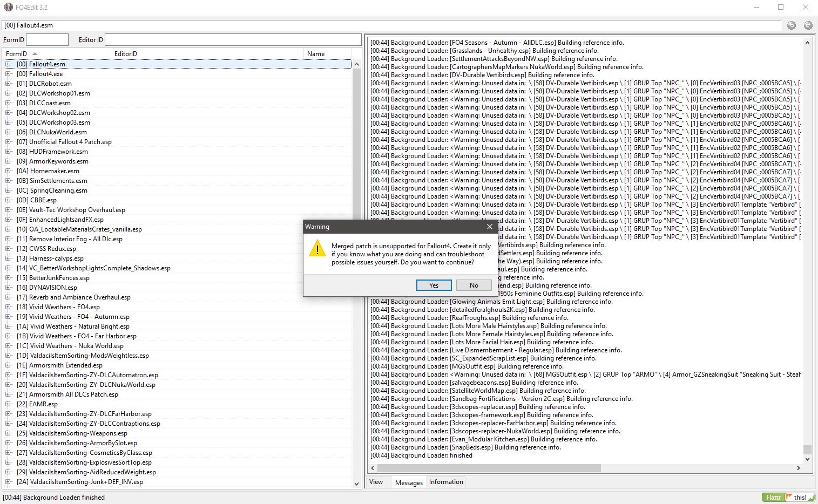Click the Grasslands - Unhealthy.esp log line
The height and width of the screenshot is (504, 818).
tap(484, 51)
